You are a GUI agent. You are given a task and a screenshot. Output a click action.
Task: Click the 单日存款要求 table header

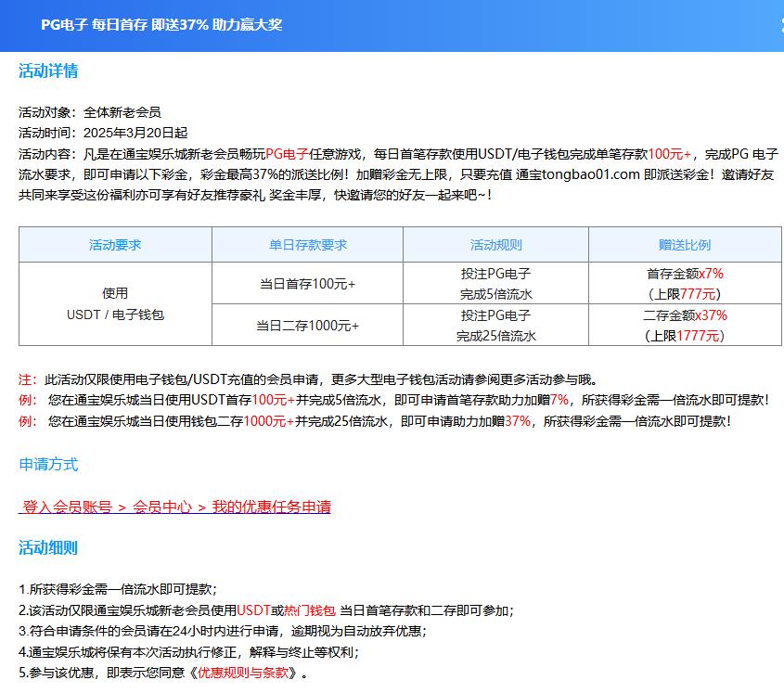tap(307, 245)
